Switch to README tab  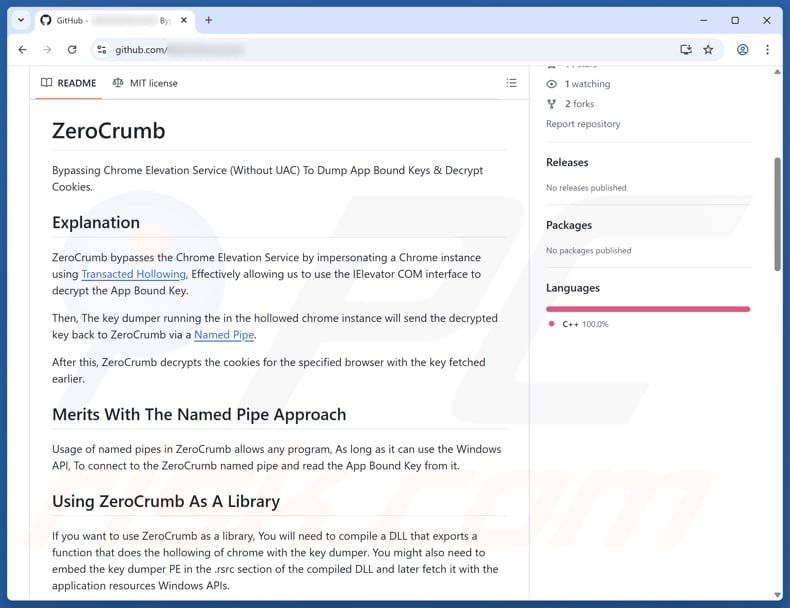(69, 83)
